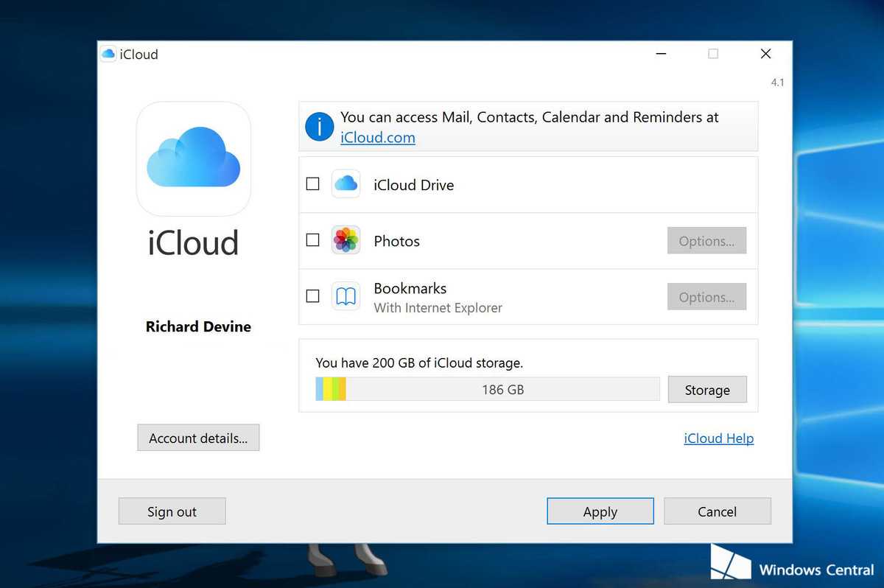Click the version number 4.1
Viewport: 884px width, 588px height.
coord(777,83)
